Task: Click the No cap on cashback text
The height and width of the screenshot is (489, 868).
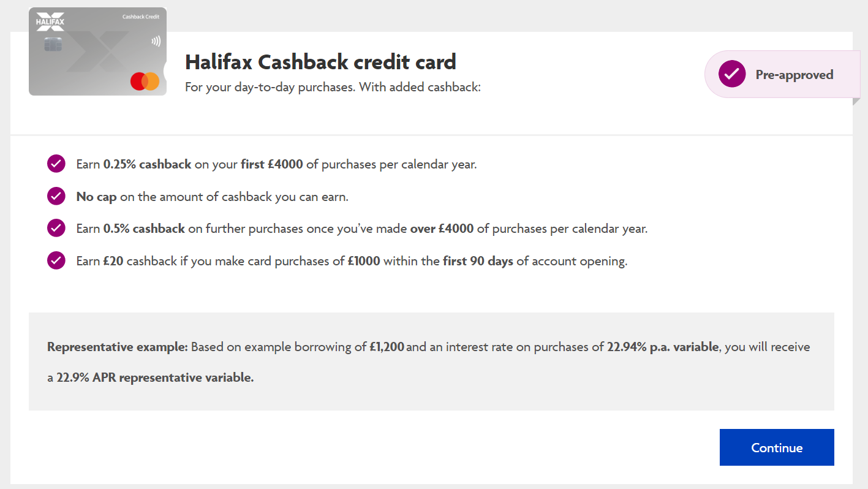Action: point(212,197)
